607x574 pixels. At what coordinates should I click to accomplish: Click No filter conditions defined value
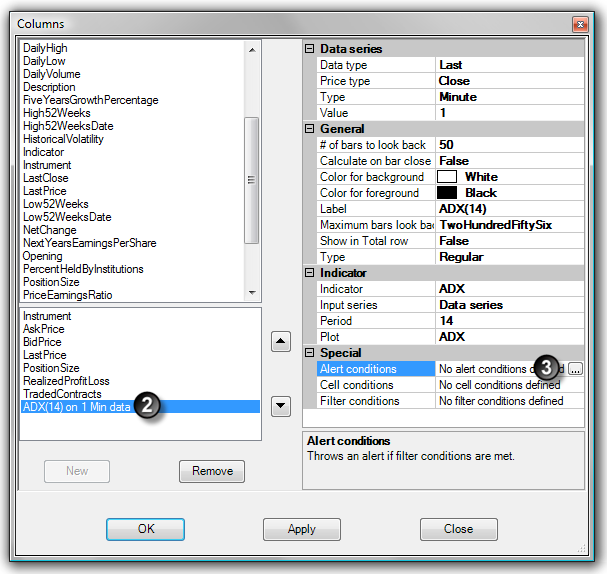click(x=509, y=401)
